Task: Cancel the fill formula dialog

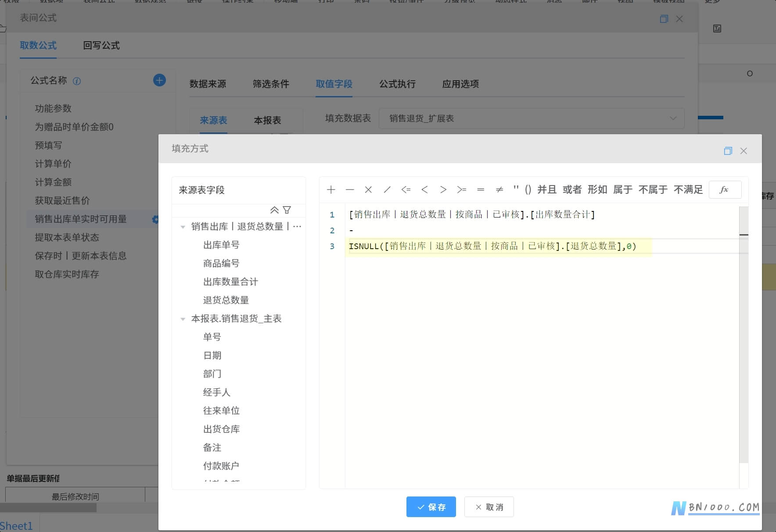Action: pos(489,507)
